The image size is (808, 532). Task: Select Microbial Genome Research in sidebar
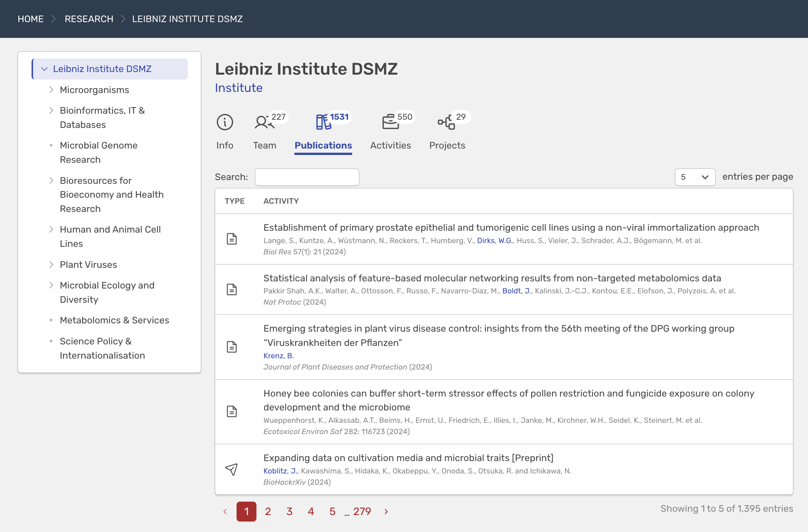coord(98,152)
